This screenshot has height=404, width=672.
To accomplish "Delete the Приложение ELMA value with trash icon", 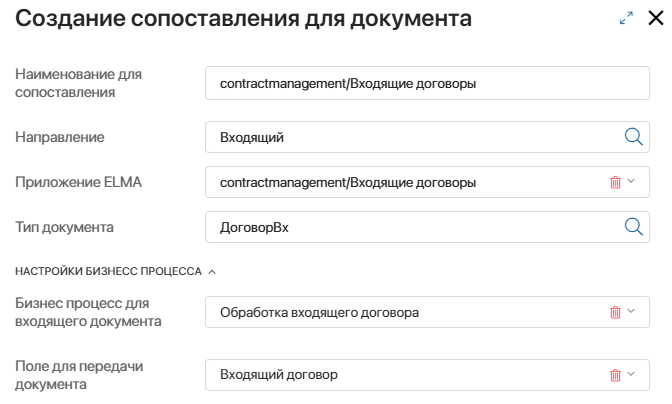I will 615,182.
